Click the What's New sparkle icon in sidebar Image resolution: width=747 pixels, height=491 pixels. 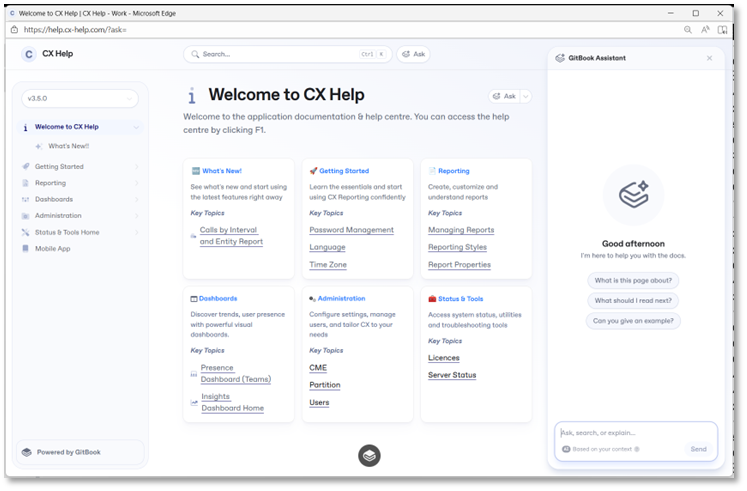click(x=39, y=146)
